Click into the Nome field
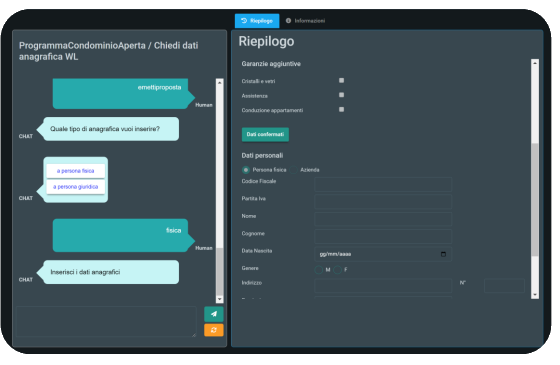Viewport: 560px width, 365px height. click(383, 219)
